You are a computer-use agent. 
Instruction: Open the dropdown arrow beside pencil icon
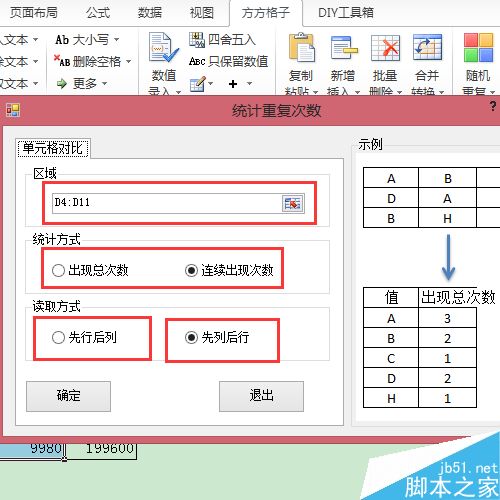[211, 83]
